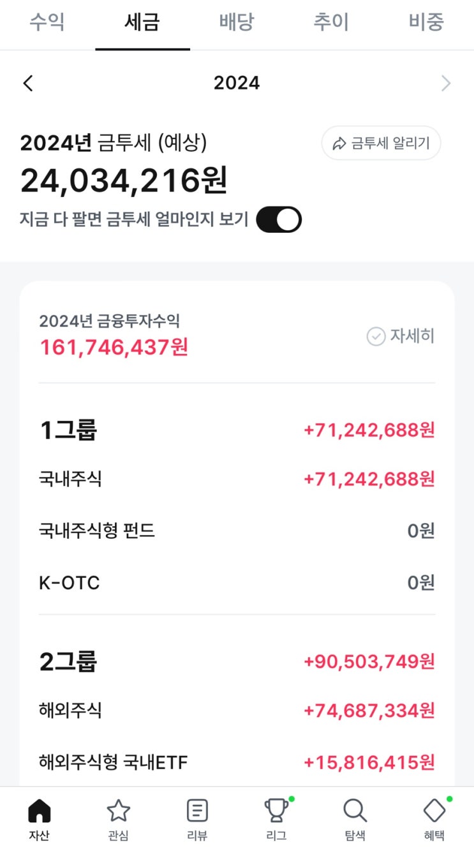This screenshot has height=868, width=474.
Task: Tap the 24,034,216원 estimated tax amount
Action: tap(124, 181)
